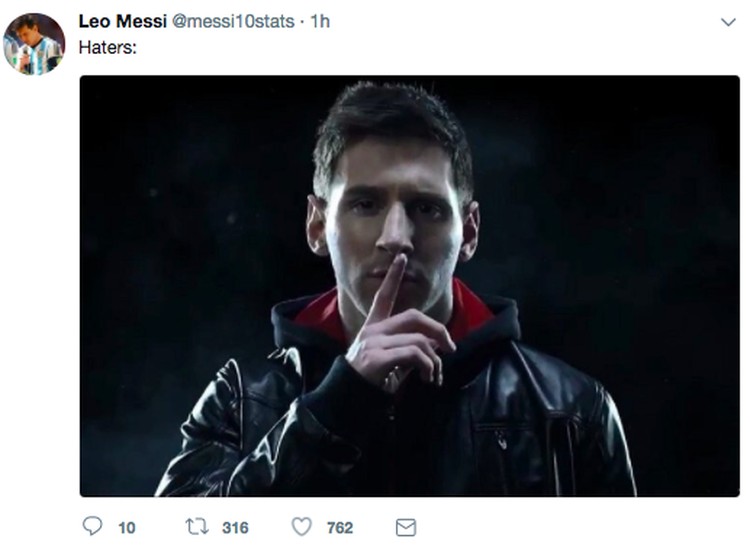The height and width of the screenshot is (545, 750).
Task: Open the tweet author's profile avatar
Action: click(34, 44)
